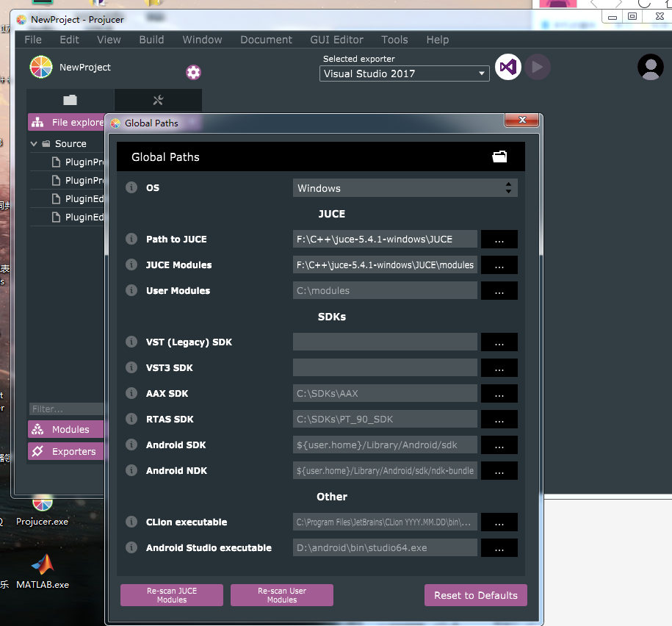Viewport: 672px width, 626px height.
Task: Browse for CLion executable
Action: click(499, 522)
